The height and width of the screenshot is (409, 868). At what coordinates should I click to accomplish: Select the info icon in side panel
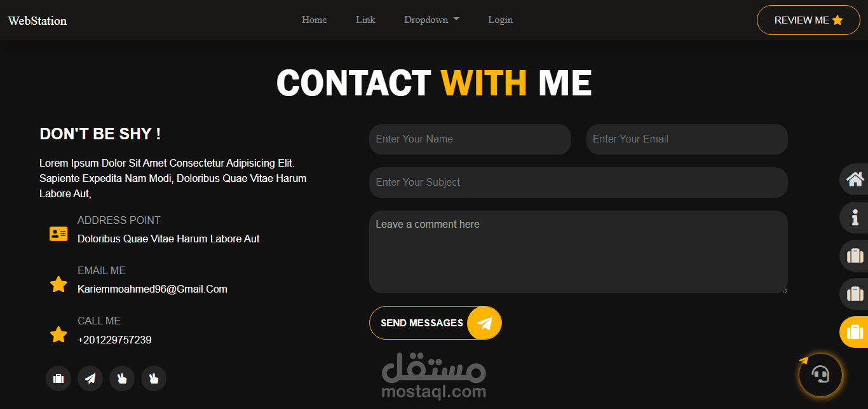855,218
